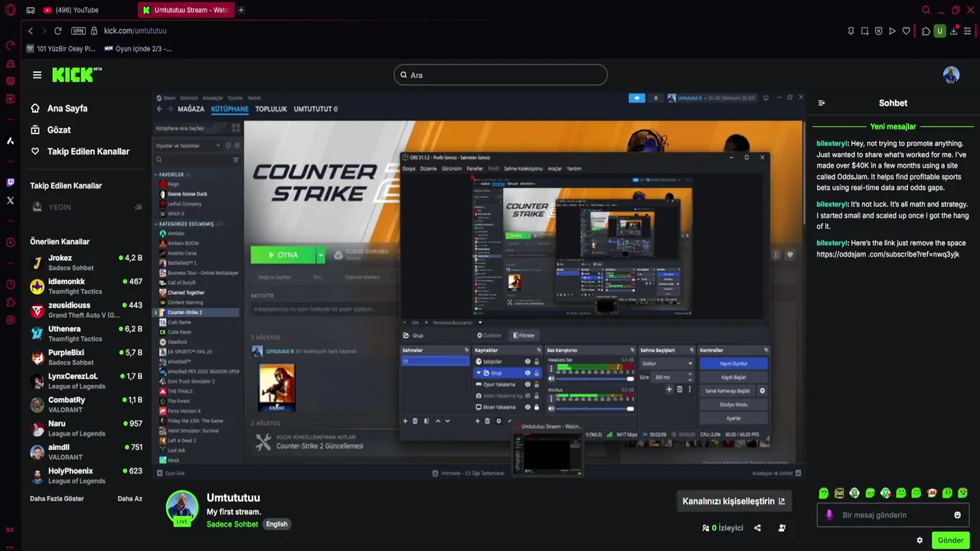Open the Soldur transition dropdown in OBS
The image size is (980, 551).
coord(667,364)
